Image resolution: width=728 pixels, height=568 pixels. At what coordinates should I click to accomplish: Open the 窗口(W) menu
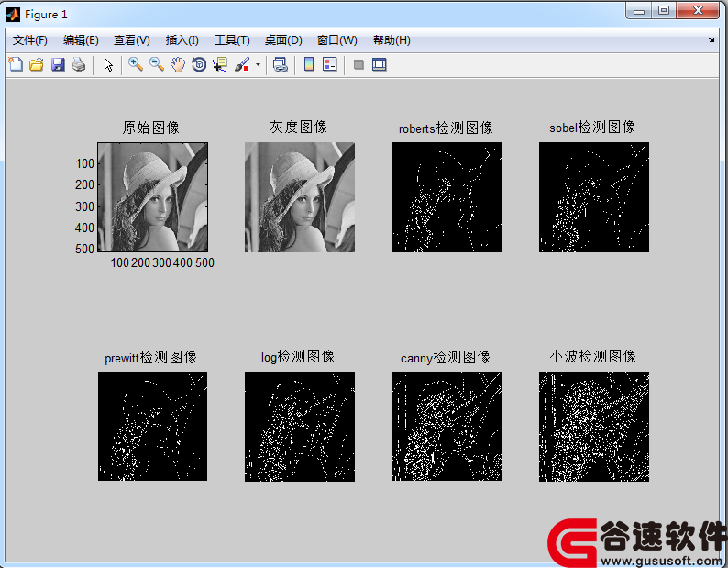[x=337, y=40]
